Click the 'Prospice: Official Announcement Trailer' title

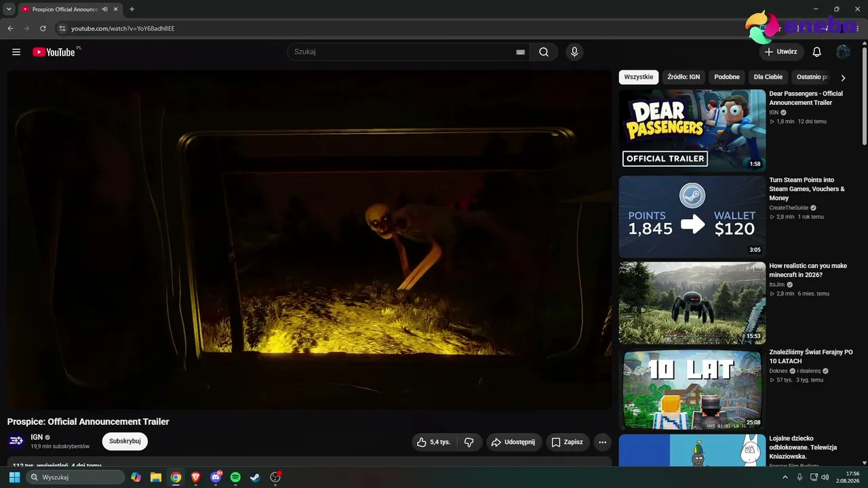(88, 422)
